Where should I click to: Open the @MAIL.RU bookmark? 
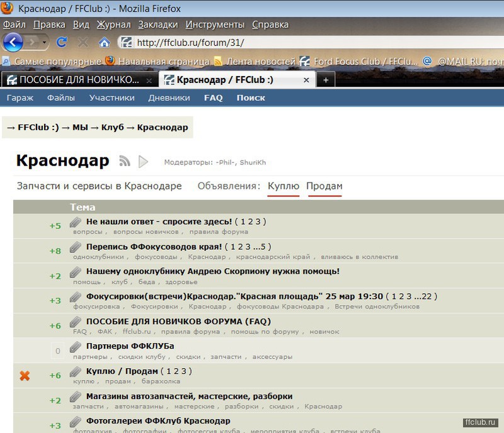tap(463, 61)
